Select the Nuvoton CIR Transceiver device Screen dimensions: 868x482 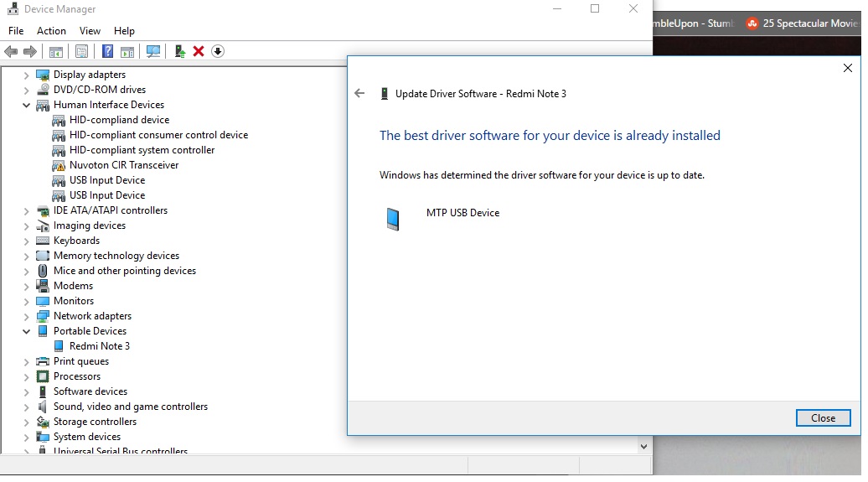pos(124,165)
